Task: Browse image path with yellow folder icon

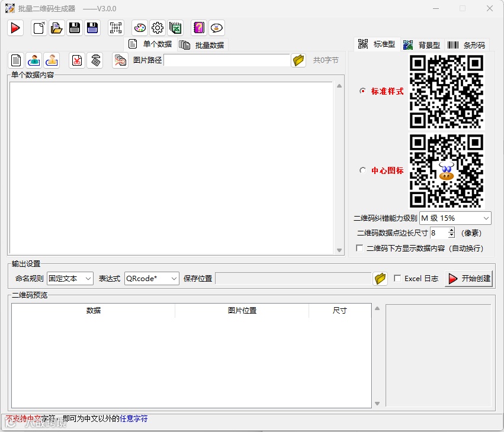Action: pyautogui.click(x=298, y=60)
